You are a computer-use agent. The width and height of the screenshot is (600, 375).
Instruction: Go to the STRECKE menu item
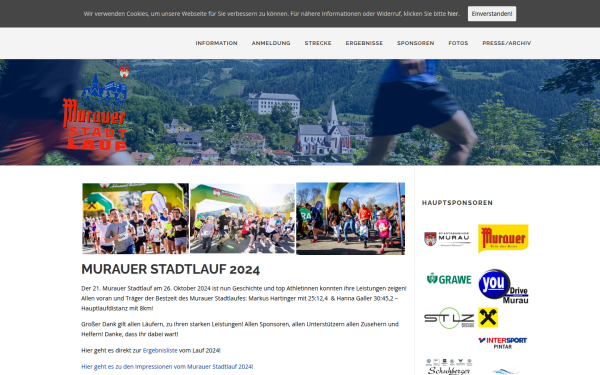318,43
